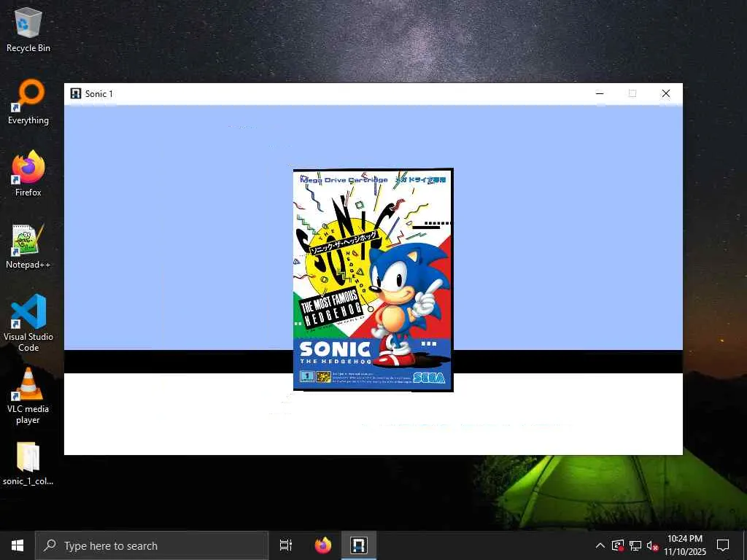Select the Everything search desktop shortcut

point(28,102)
